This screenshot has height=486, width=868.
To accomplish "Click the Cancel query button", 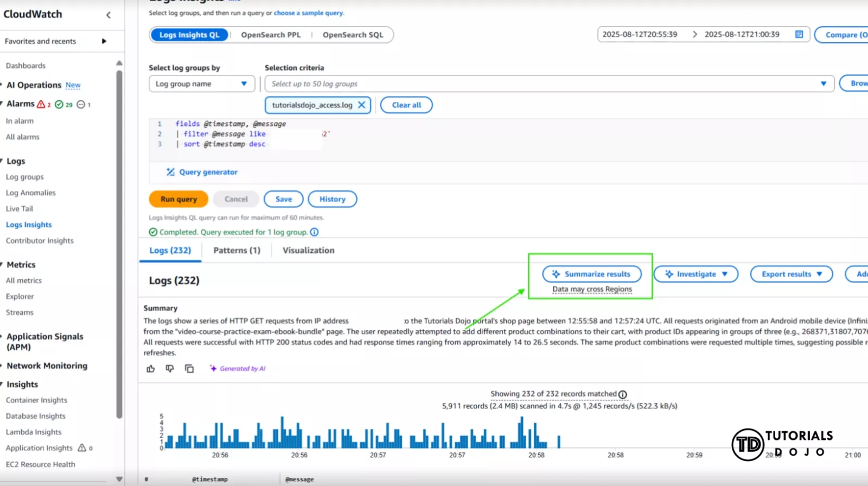I will coord(236,199).
